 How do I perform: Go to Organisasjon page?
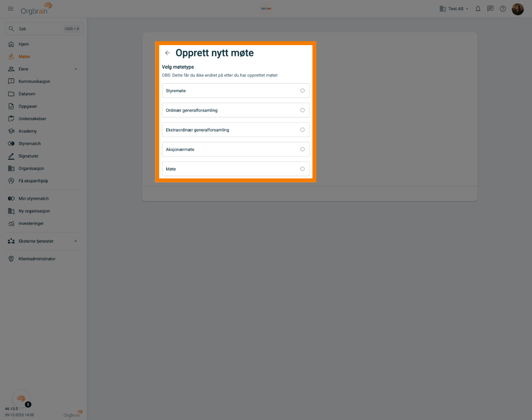click(44, 169)
